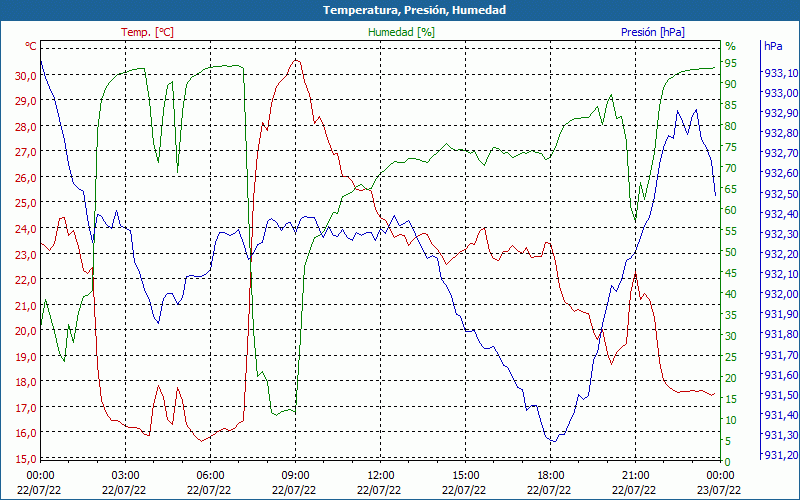Click the 932,10 pressure axis value
The width and height of the screenshot is (800, 500).
coord(781,273)
